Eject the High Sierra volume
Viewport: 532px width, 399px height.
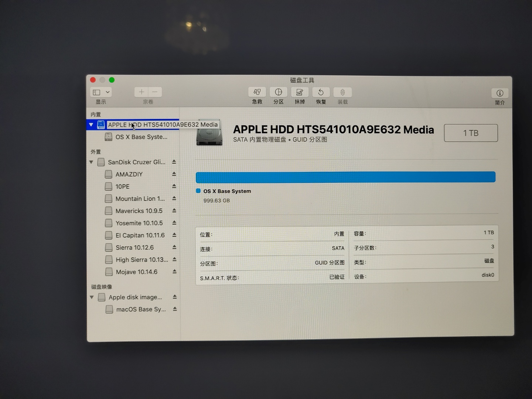point(174,259)
